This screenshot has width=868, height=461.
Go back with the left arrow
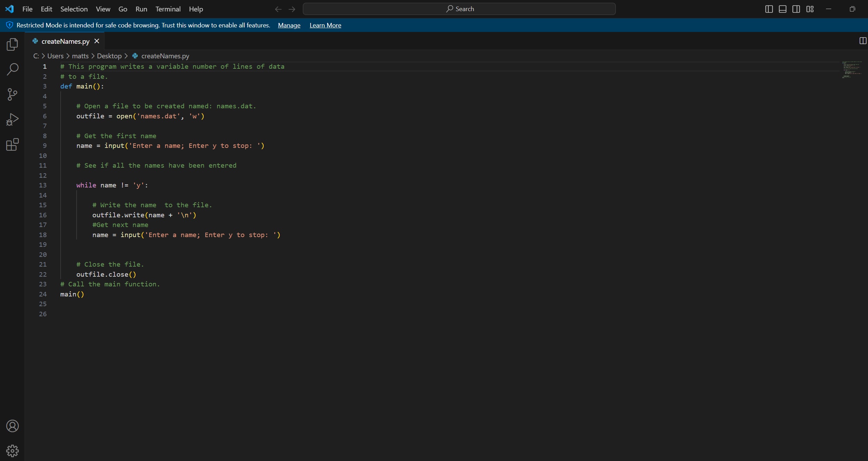[278, 9]
